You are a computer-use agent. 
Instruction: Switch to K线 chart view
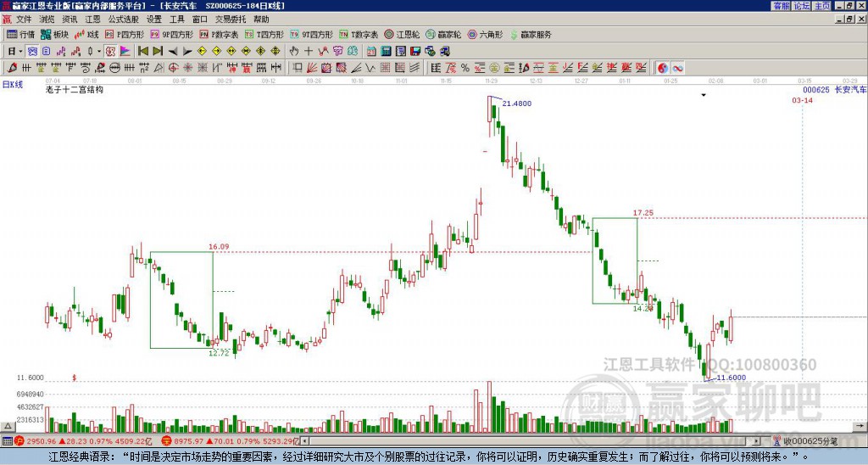[86, 34]
